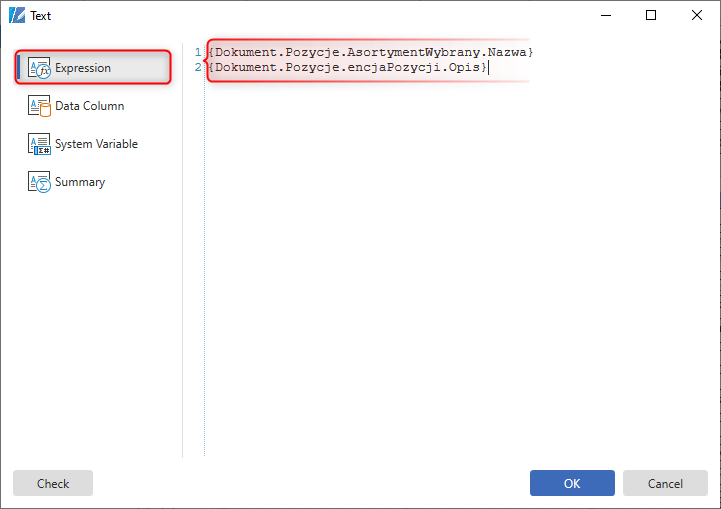The width and height of the screenshot is (721, 509).
Task: Select the Expression icon in sidebar
Action: point(39,68)
